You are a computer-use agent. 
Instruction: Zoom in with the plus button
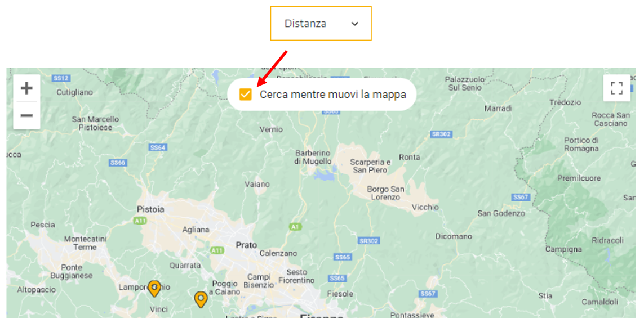click(x=26, y=88)
